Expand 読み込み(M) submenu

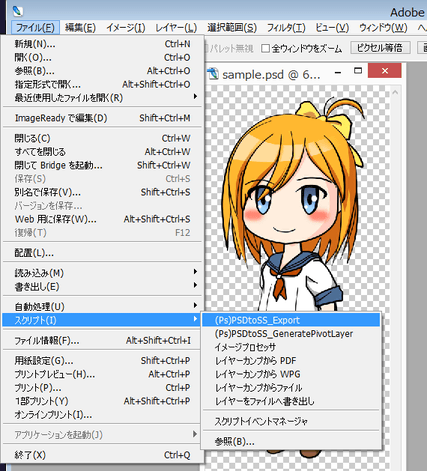pyautogui.click(x=102, y=273)
